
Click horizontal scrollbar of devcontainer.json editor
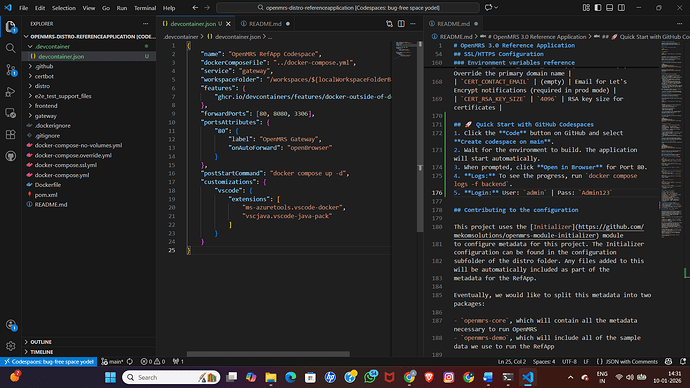coord(268,354)
